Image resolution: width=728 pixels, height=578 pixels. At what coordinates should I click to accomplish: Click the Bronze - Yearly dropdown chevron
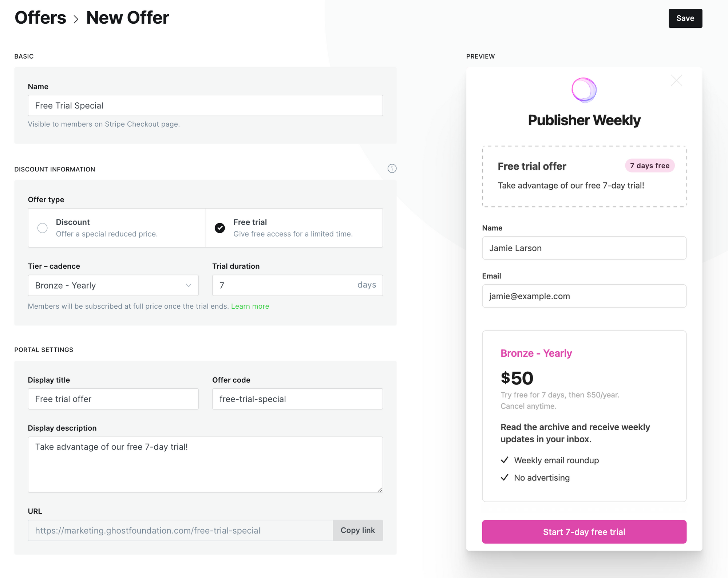189,285
